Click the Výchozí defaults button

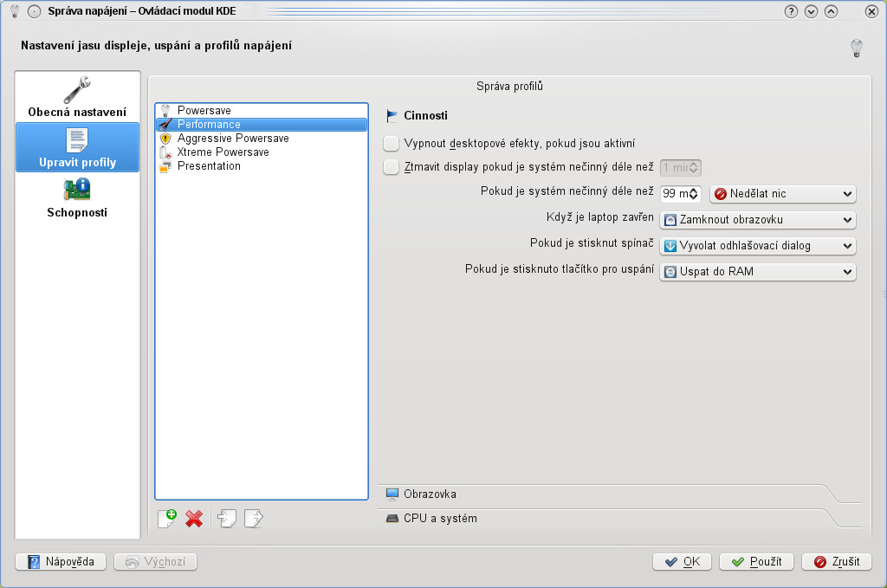156,561
